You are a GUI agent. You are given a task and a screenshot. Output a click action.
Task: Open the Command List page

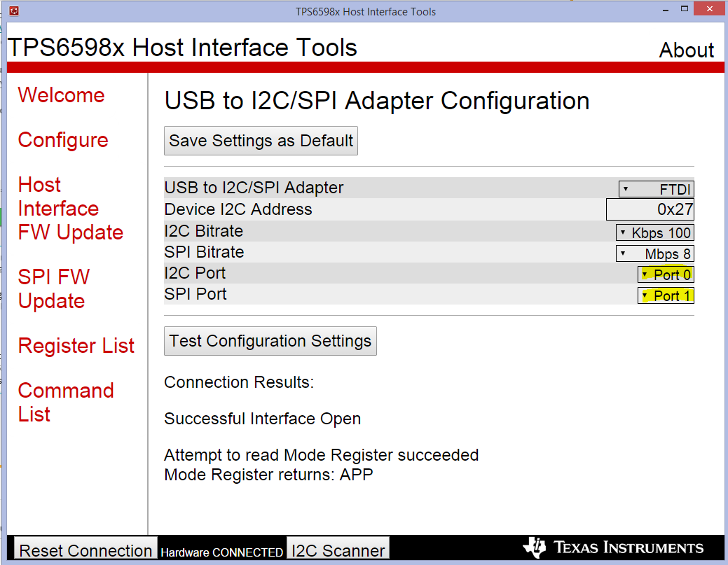pyautogui.click(x=66, y=402)
